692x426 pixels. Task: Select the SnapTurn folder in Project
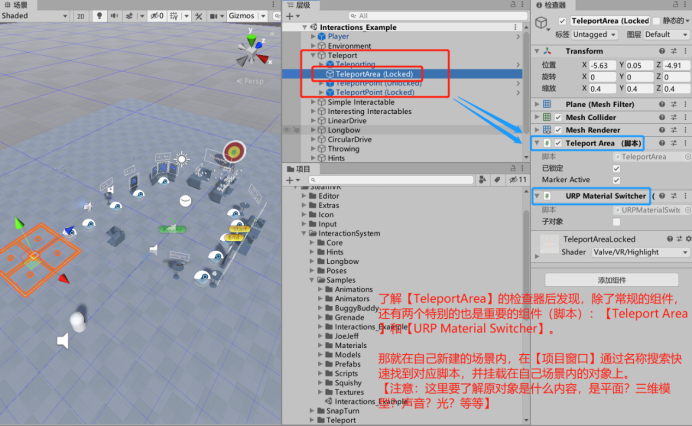[x=342, y=411]
